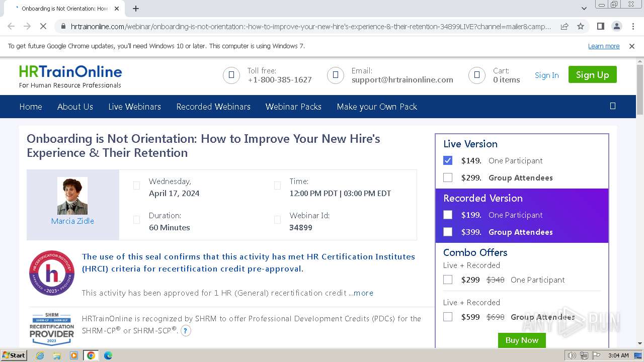Open Chrome profile avatar icon
This screenshot has height=362, width=644.
coord(616,26)
